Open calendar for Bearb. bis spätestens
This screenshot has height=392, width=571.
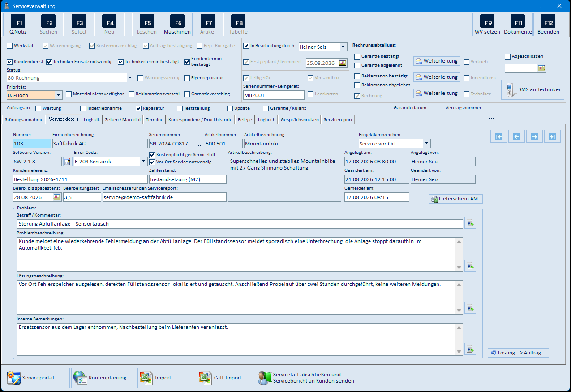tap(57, 197)
